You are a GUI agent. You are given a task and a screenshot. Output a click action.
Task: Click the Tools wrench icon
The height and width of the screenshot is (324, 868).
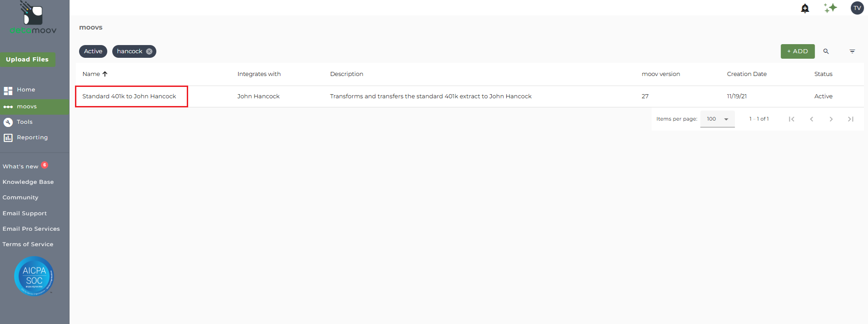point(8,122)
